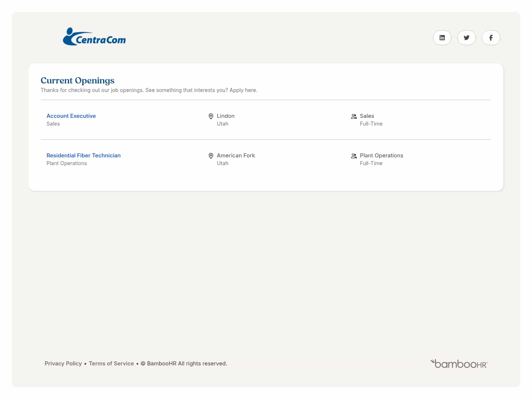Click 'Full-Time' in the Plant Operations row
The image size is (532, 399).
371,163
